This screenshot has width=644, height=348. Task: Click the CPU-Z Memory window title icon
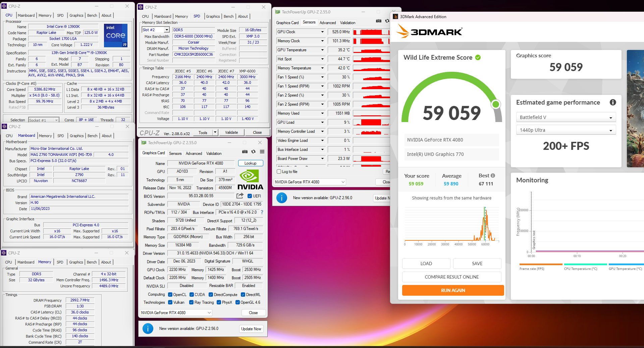[x=4, y=253]
